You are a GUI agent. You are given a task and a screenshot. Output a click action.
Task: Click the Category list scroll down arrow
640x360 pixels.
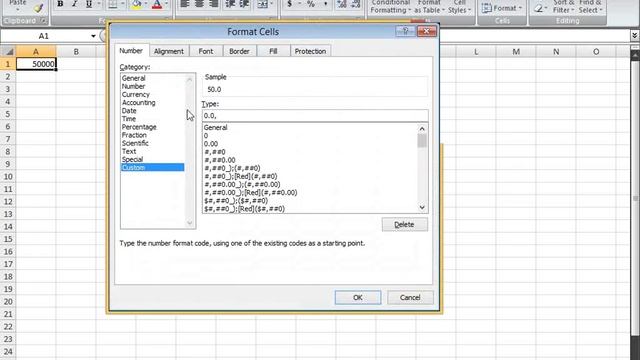(189, 223)
